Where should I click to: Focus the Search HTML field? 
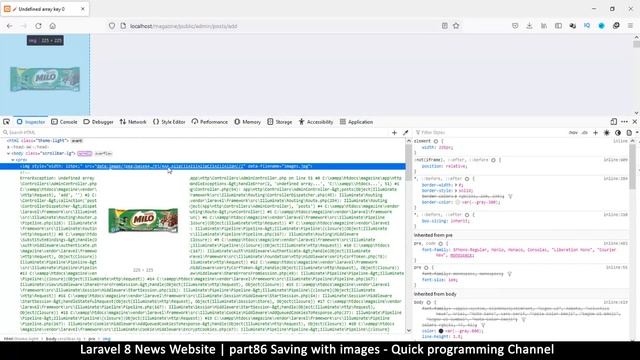click(196, 133)
